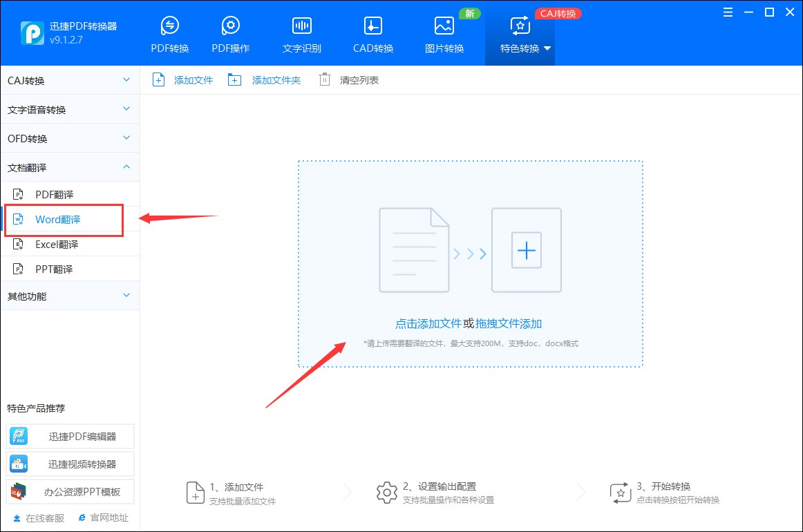The height and width of the screenshot is (532, 803).
Task: Open the PDF转换 tool icon
Action: click(169, 26)
